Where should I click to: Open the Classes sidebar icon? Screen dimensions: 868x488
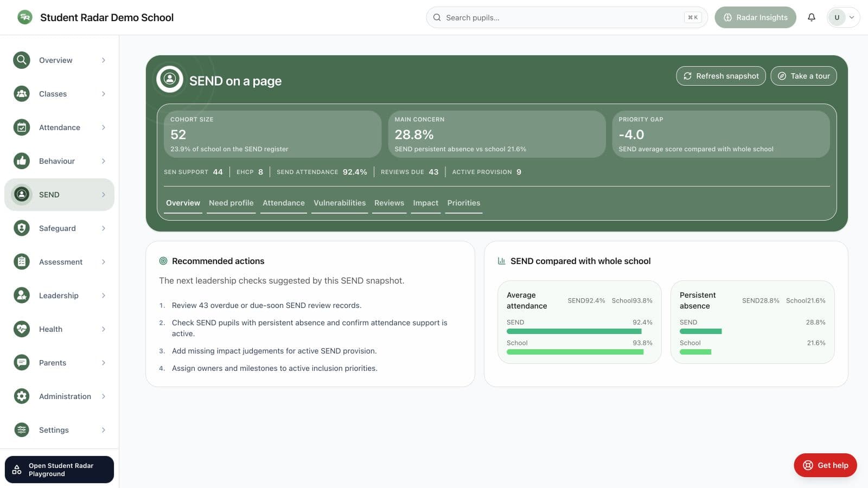22,94
